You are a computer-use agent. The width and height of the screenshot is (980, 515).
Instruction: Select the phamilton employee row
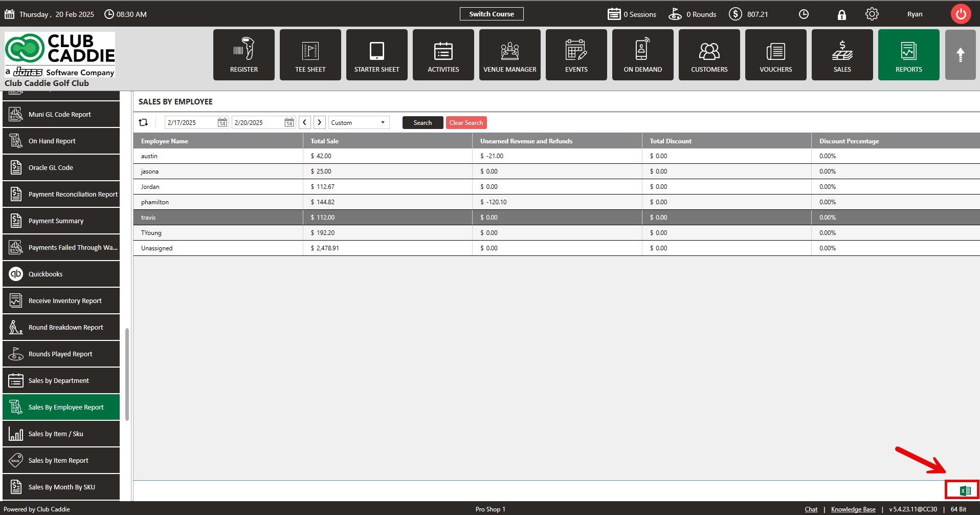(556, 202)
